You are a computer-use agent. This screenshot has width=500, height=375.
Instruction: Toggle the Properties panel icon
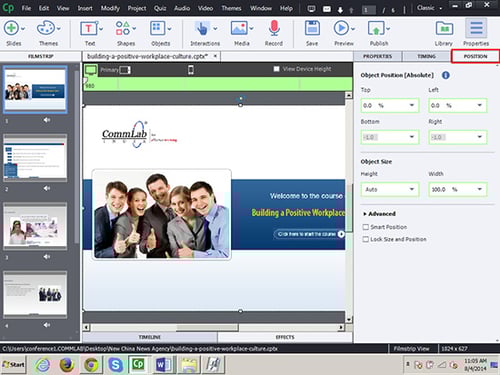tap(476, 28)
